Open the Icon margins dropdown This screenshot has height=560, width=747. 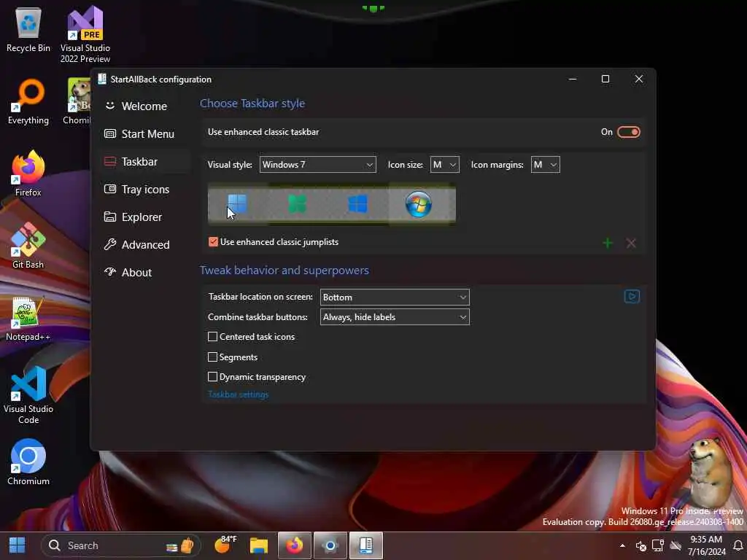(545, 165)
